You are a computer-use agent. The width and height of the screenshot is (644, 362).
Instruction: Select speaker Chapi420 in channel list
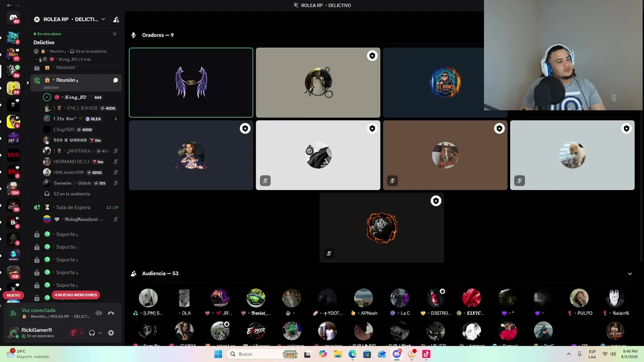(80, 130)
